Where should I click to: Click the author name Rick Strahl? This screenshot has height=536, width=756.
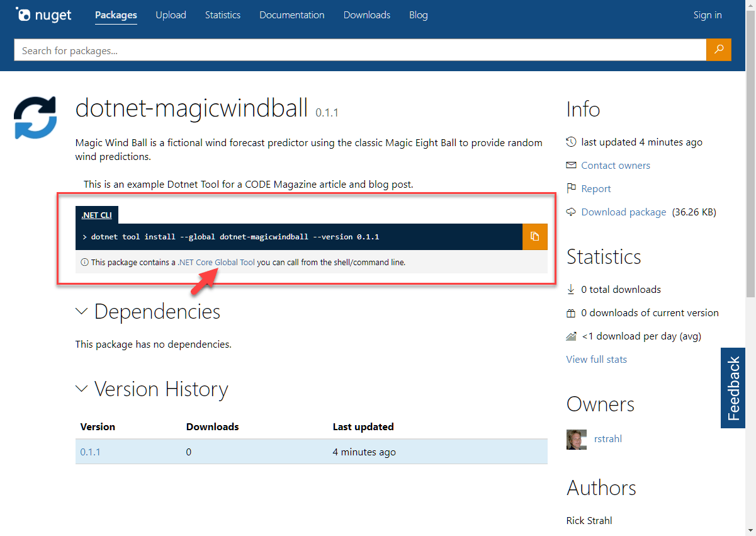[589, 520]
